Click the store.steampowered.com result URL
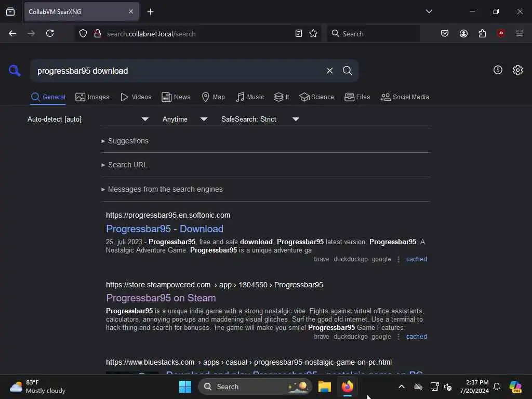 pyautogui.click(x=215, y=285)
